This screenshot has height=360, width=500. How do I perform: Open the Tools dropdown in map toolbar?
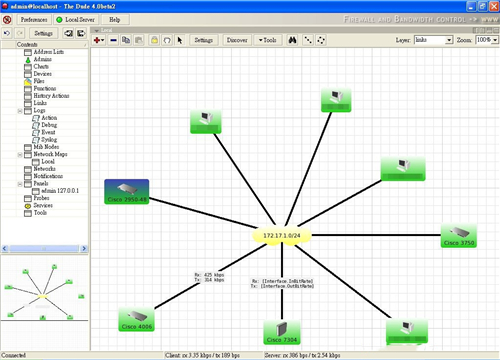(268, 40)
